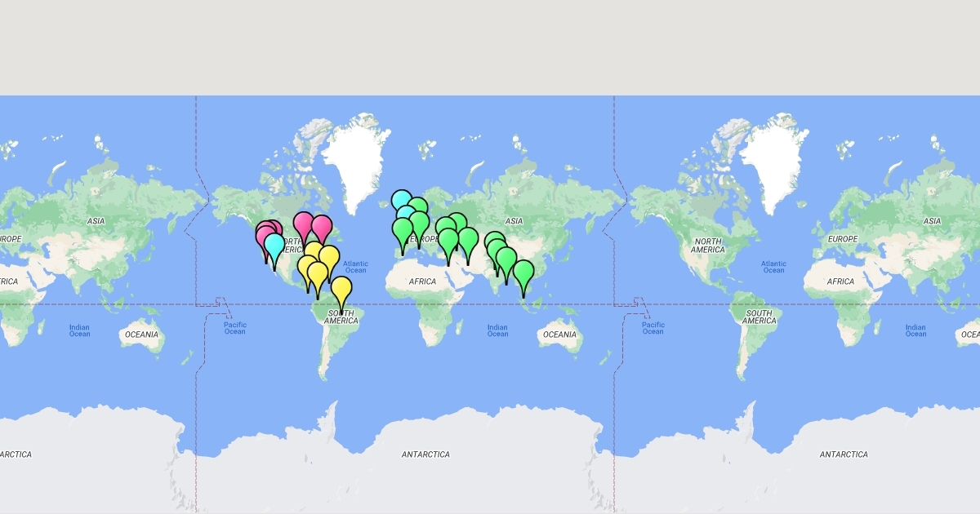Click the Atlantic Ocean label beside yellow pins
The height and width of the screenshot is (514, 980).
point(355,267)
